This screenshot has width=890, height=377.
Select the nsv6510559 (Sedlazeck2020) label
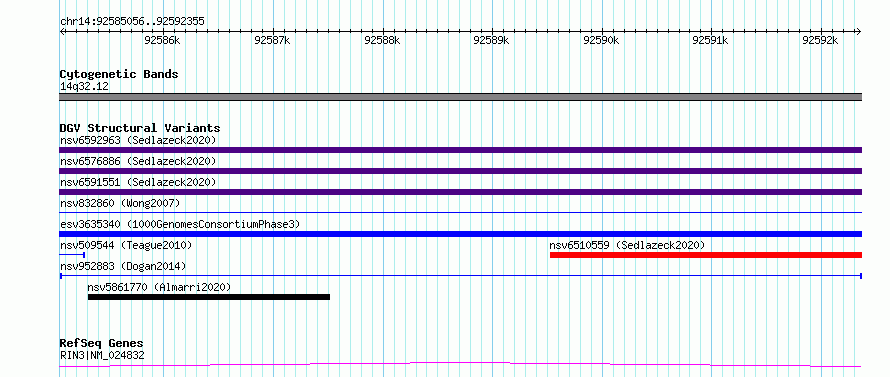(x=627, y=245)
